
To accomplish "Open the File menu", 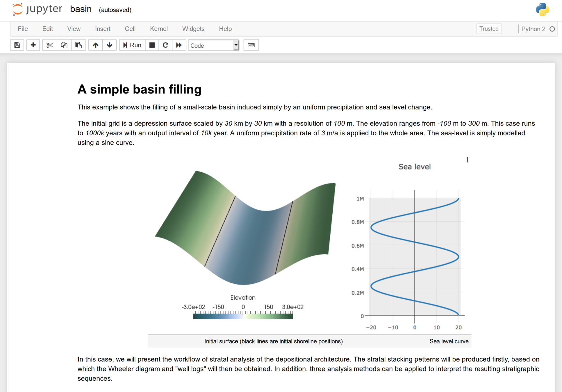I will [x=23, y=29].
